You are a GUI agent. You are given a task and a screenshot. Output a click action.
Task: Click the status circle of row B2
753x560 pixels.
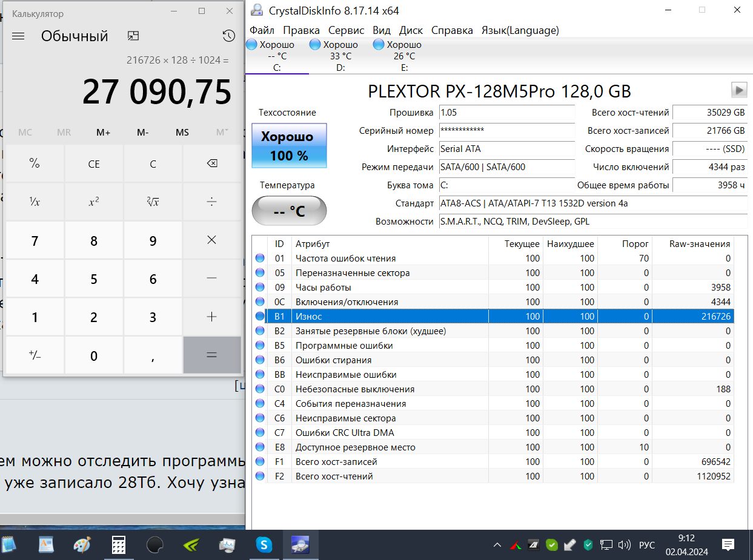tap(260, 331)
